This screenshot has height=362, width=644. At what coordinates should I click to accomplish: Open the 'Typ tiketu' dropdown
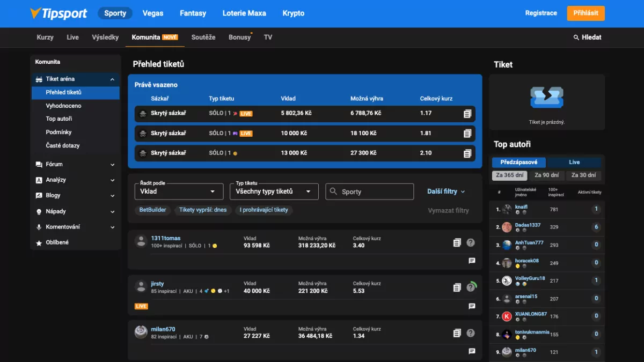pos(274,191)
